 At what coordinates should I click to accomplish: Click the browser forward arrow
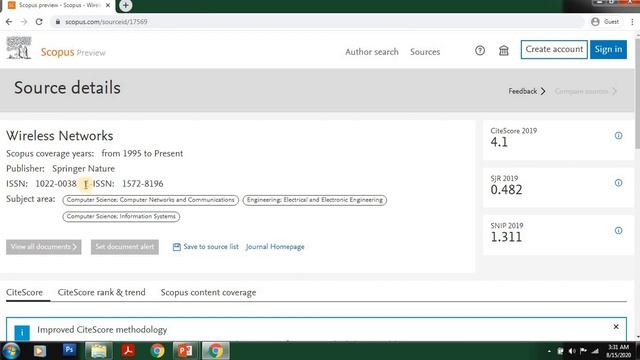pos(24,22)
